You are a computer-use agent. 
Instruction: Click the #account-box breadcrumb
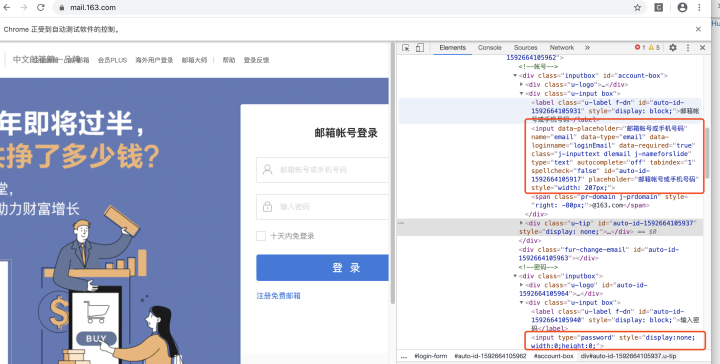coord(553,356)
